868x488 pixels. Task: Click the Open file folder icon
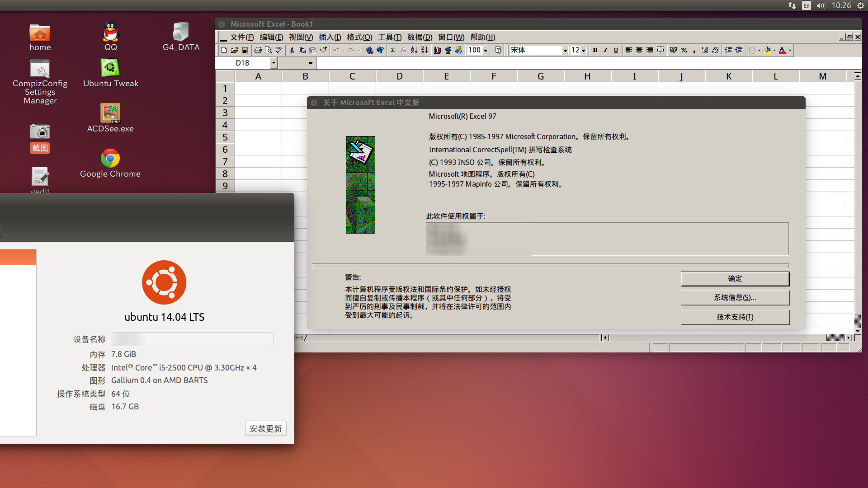pyautogui.click(x=234, y=50)
